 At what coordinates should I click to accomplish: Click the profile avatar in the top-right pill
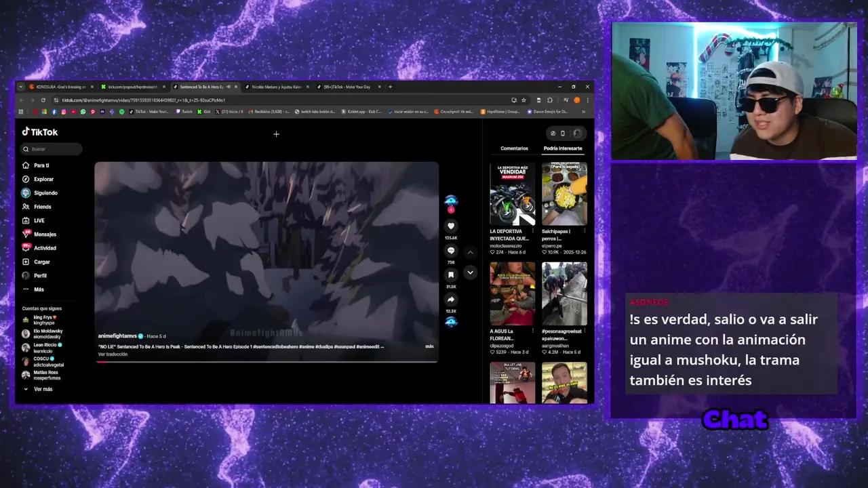(577, 134)
